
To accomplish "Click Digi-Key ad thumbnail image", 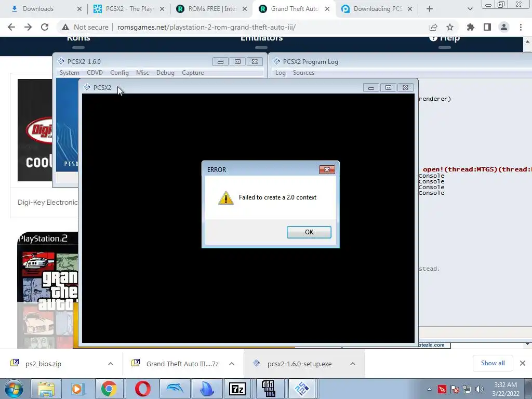I will tap(35, 130).
